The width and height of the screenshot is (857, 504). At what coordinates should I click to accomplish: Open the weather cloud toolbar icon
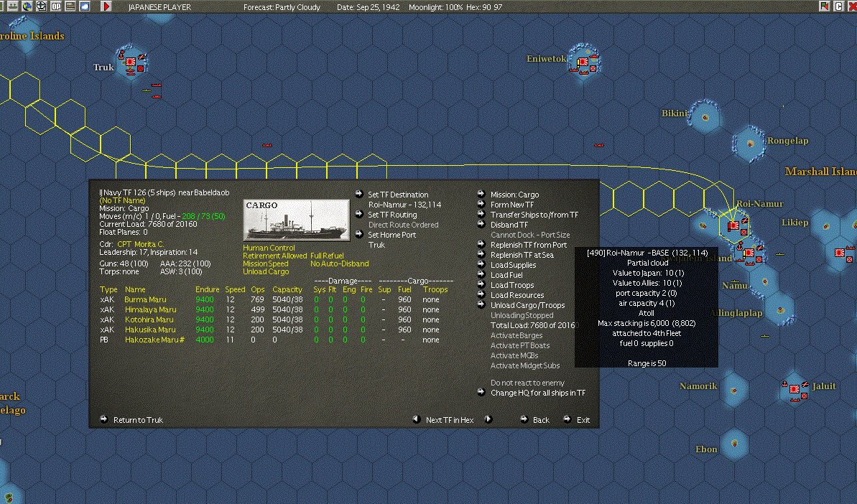pyautogui.click(x=85, y=6)
